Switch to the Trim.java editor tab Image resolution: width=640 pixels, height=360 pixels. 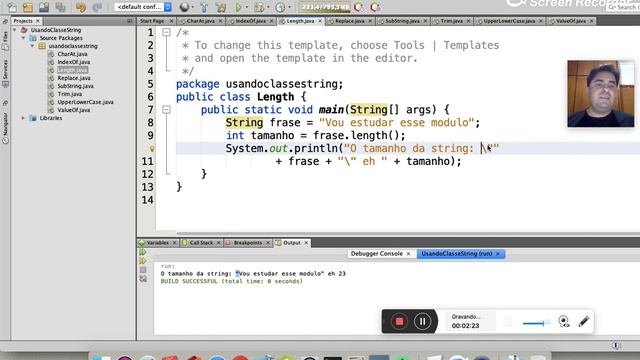click(x=451, y=21)
